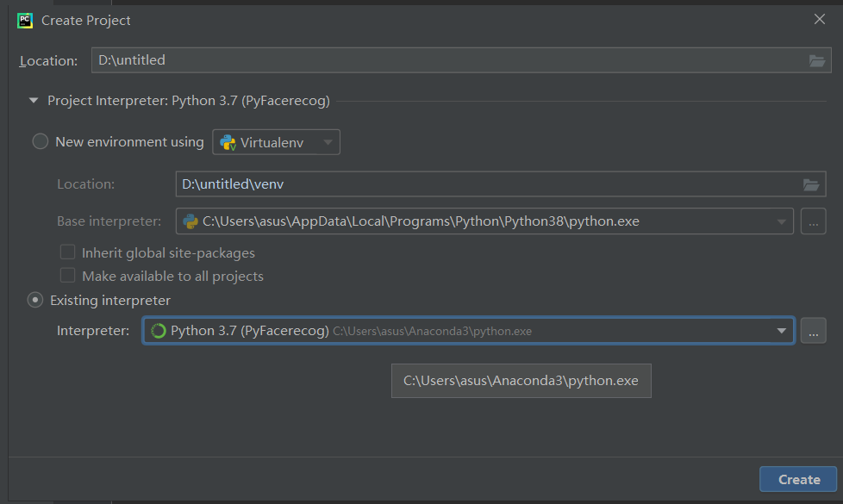Click the Python icon in the Virtualenv selector
Image resolution: width=843 pixels, height=504 pixels.
pos(230,141)
